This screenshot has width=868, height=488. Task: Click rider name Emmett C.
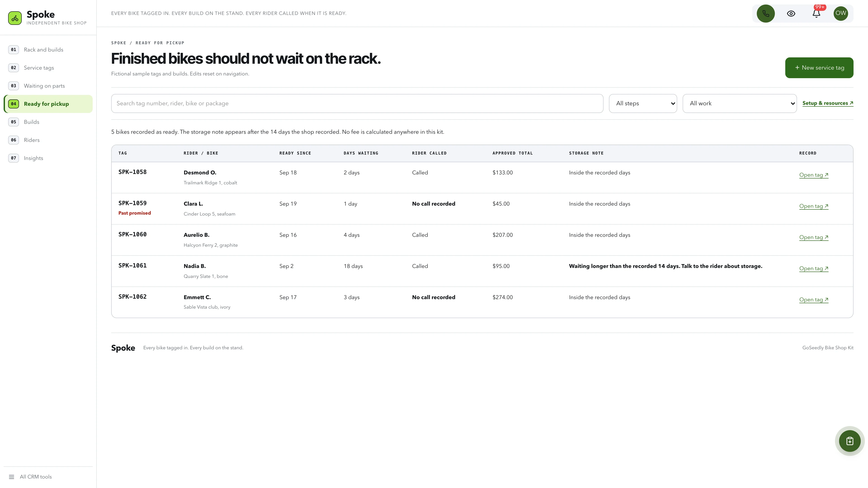coord(197,297)
